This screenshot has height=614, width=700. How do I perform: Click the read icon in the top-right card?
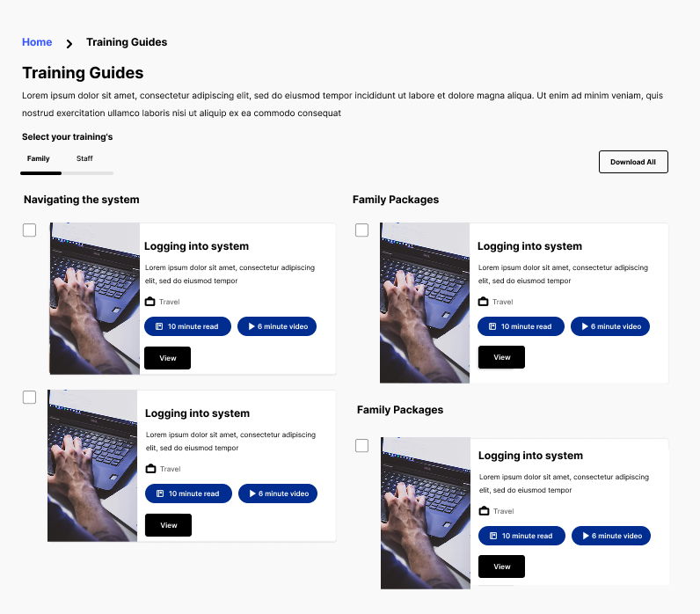492,326
